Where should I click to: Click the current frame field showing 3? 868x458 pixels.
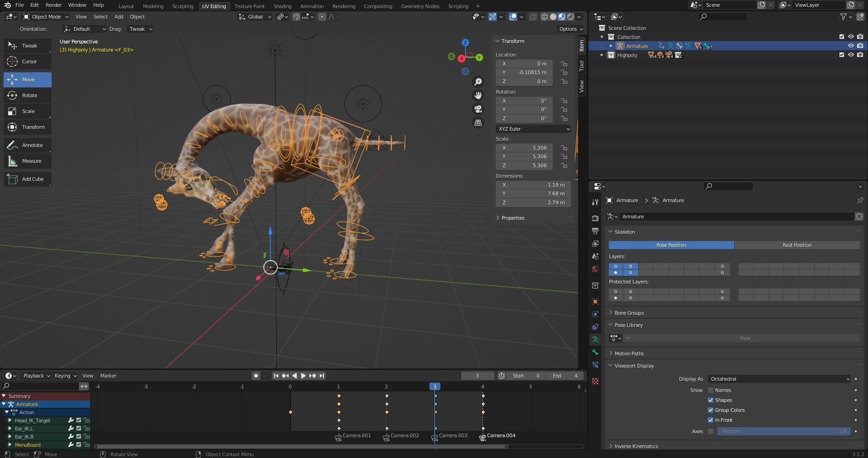tap(477, 376)
